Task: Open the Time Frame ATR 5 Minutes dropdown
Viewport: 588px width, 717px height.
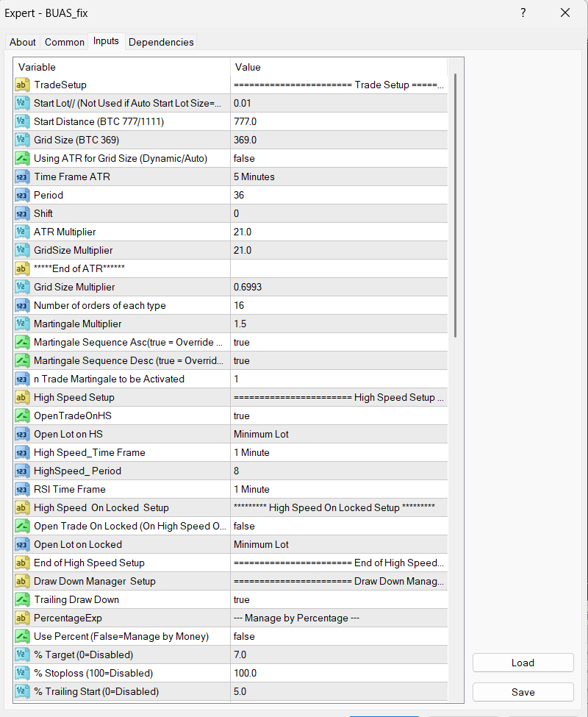Action: (338, 176)
